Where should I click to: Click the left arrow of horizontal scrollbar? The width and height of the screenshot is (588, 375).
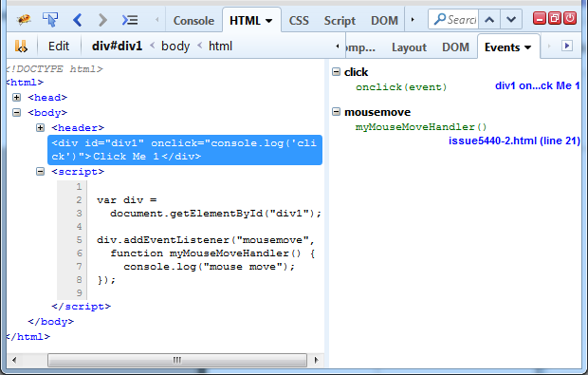(x=14, y=361)
